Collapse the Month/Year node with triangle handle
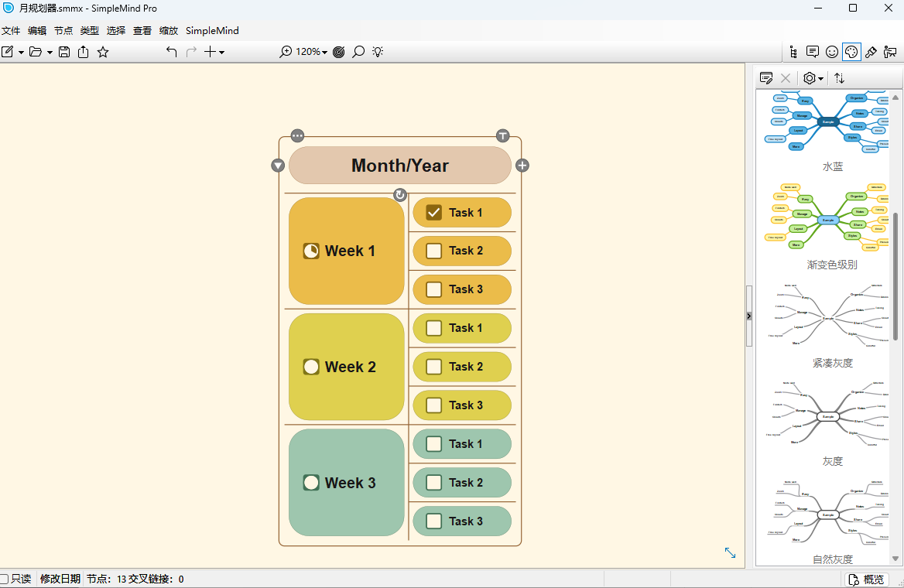Screen dimensions: 904x588 [278, 166]
